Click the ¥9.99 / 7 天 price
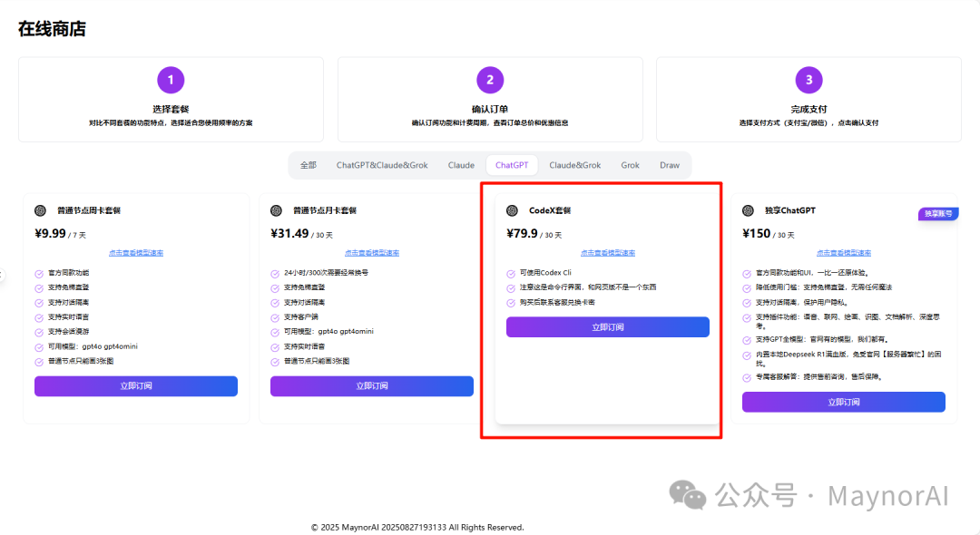This screenshot has height=535, width=980. point(61,233)
